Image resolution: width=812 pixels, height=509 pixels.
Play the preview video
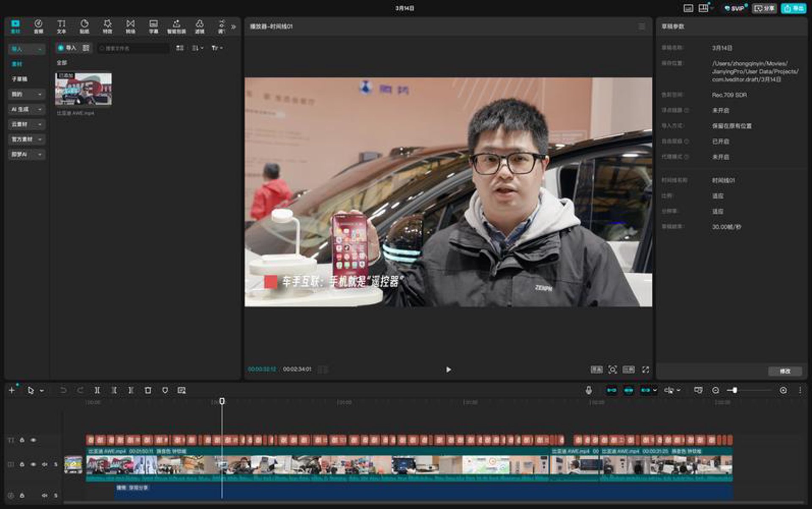click(x=448, y=369)
